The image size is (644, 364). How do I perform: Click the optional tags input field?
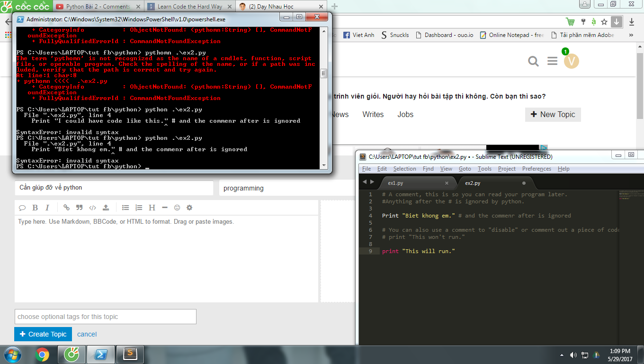(x=105, y=317)
